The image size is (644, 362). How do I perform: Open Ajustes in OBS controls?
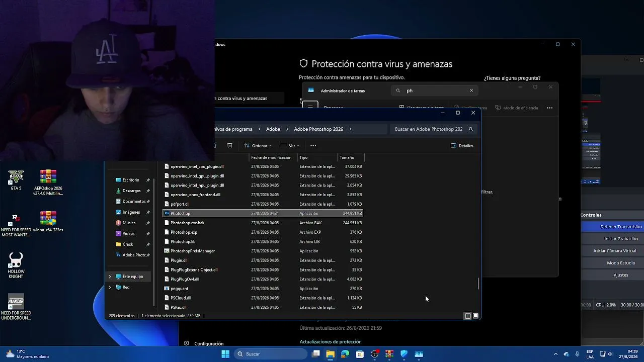pyautogui.click(x=621, y=275)
